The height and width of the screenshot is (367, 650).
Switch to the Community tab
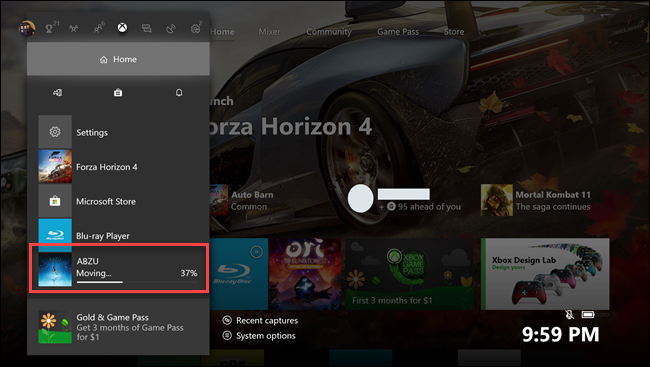coord(329,32)
